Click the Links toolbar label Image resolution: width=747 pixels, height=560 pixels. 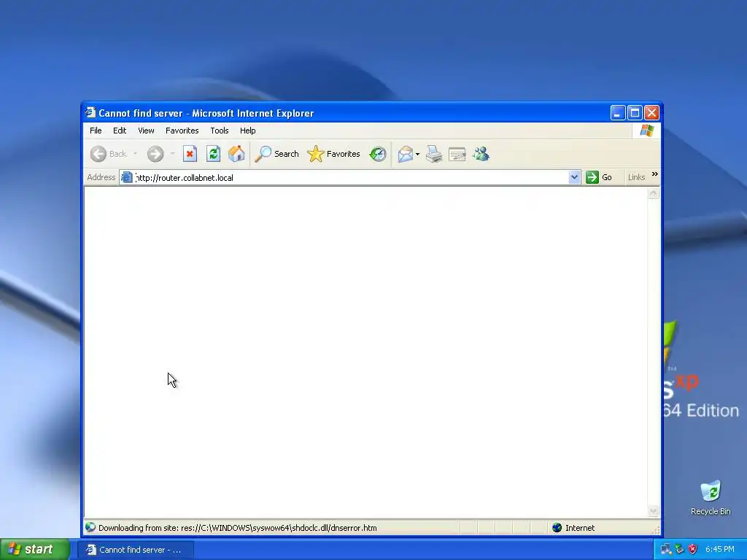pos(636,177)
